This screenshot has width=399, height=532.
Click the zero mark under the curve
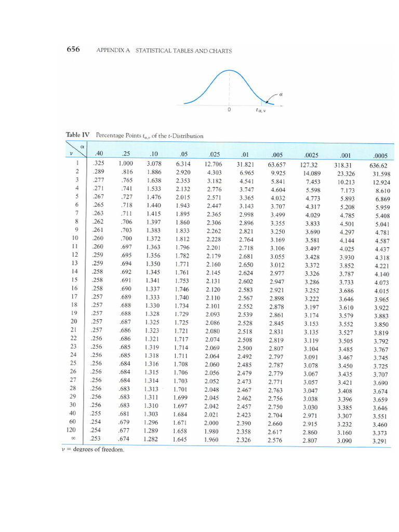[229, 110]
